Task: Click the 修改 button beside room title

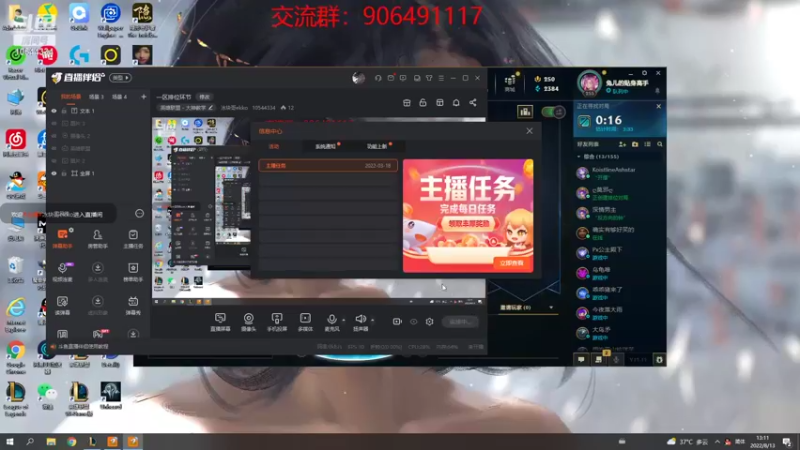Action: (205, 97)
